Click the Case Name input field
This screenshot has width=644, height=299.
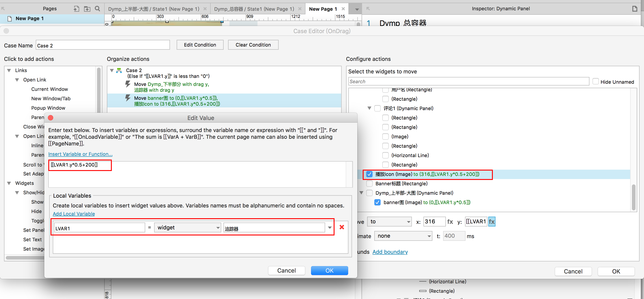click(102, 45)
